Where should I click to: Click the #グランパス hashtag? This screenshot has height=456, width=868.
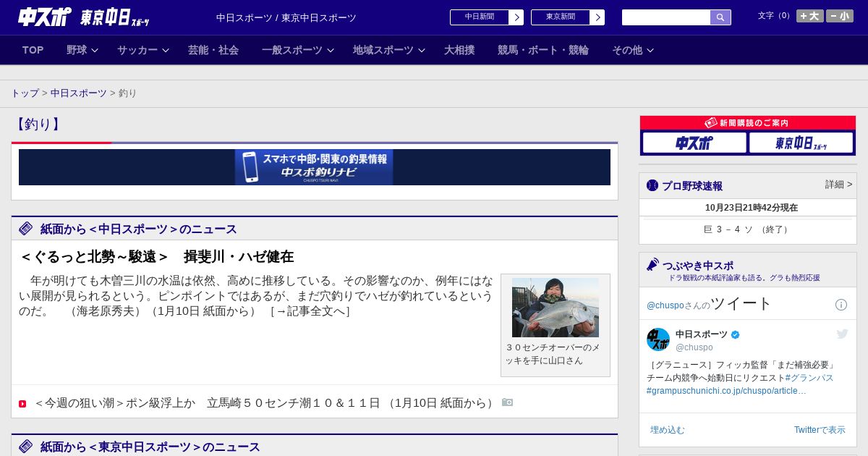(x=809, y=378)
